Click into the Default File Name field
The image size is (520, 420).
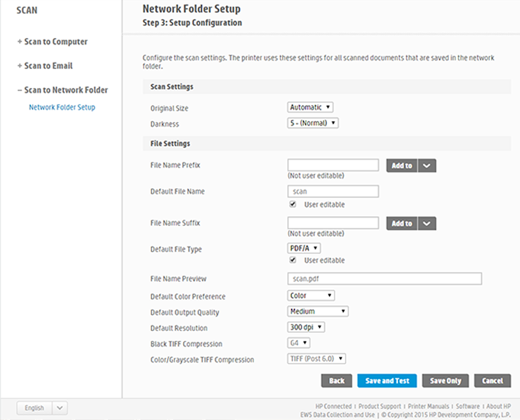click(333, 191)
